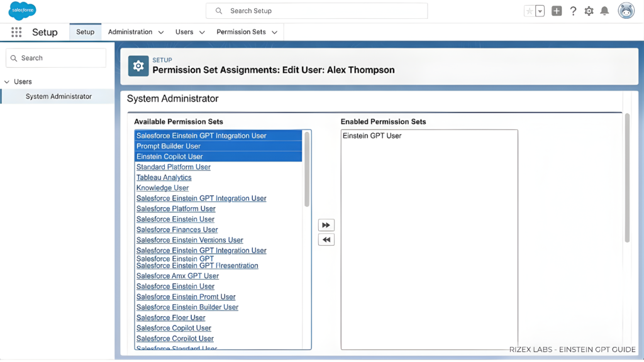Open the Setup gear icon menu

589,11
